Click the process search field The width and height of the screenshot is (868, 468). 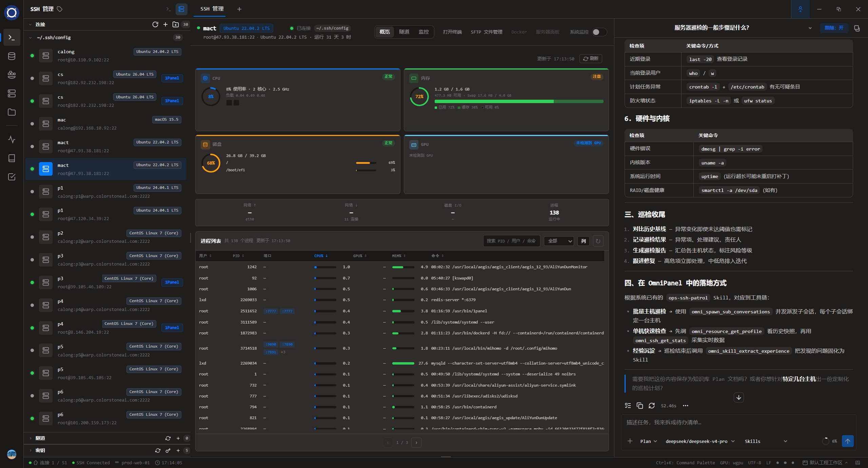tap(511, 241)
